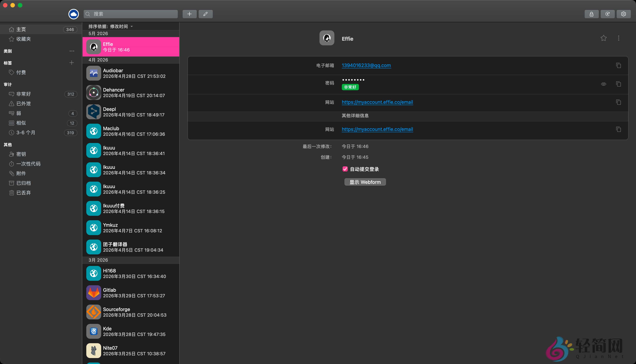Open the second myaccount.effie.co/email link

[x=377, y=129]
